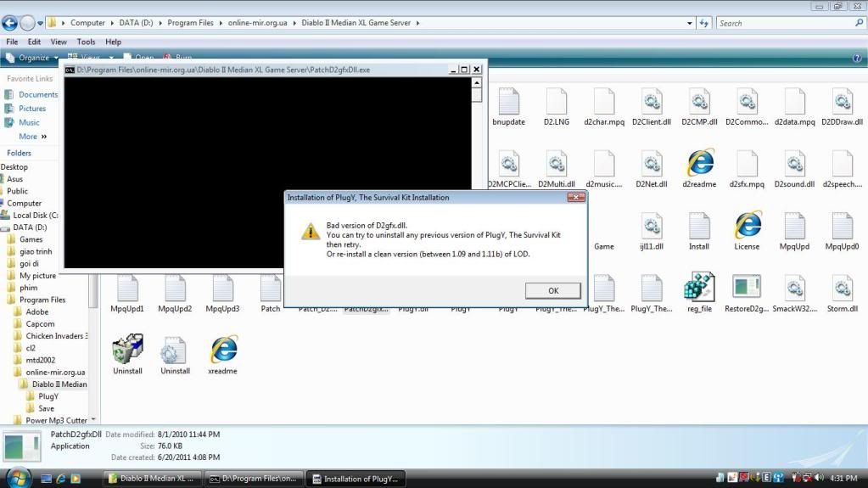This screenshot has height=488, width=868.
Task: Click Program Files in the address breadcrumb
Action: tap(190, 23)
